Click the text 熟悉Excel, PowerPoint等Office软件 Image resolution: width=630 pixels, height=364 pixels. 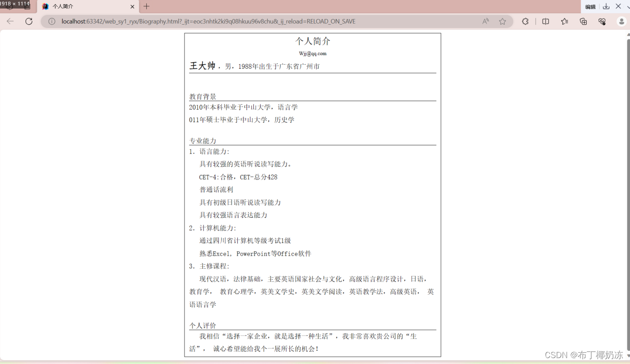(x=255, y=253)
